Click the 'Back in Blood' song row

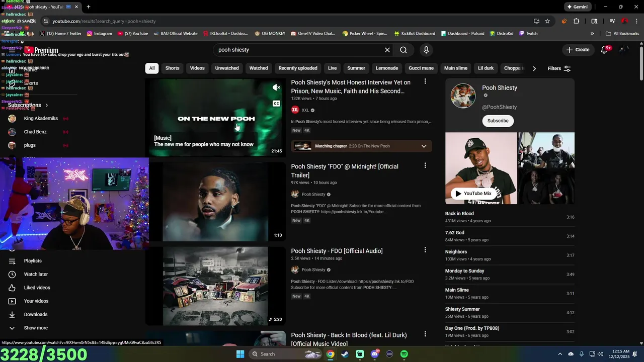510,217
